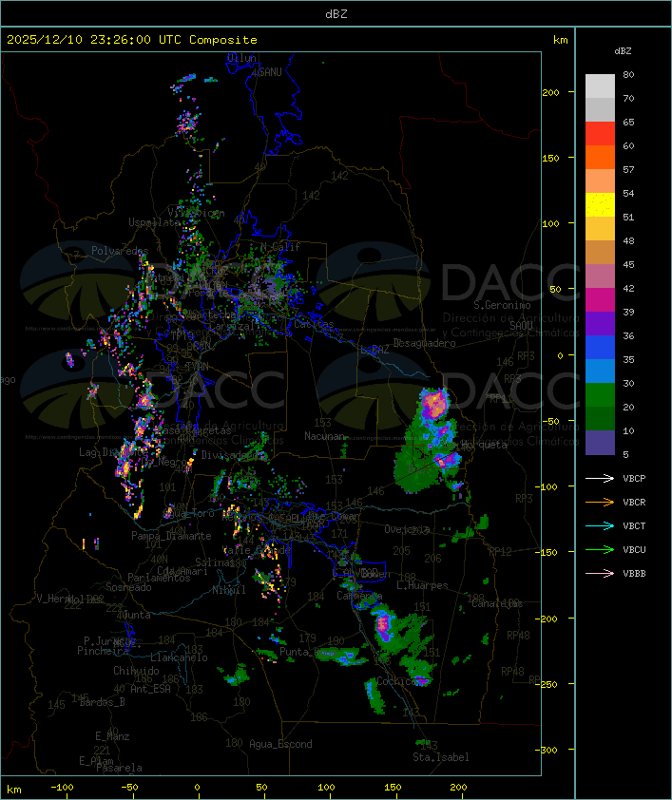Click the white VBCP arrow icon
Image resolution: width=672 pixels, height=800 pixels.
[x=600, y=479]
